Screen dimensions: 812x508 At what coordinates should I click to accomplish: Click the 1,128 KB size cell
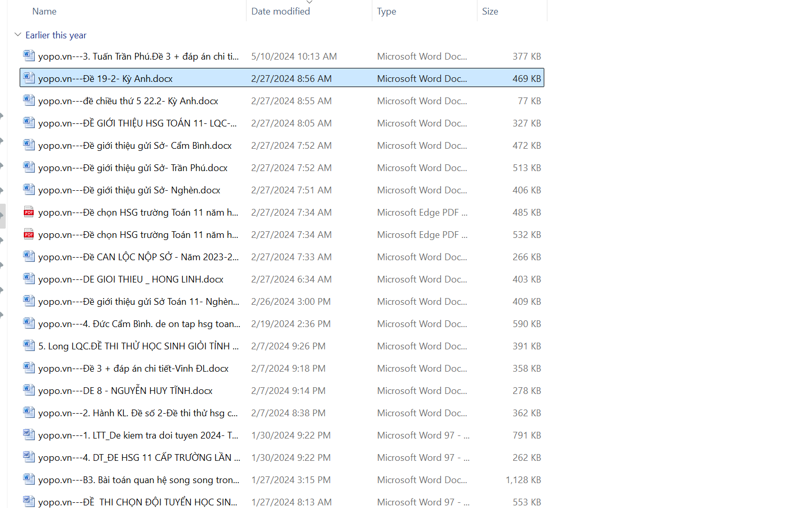pyautogui.click(x=524, y=480)
